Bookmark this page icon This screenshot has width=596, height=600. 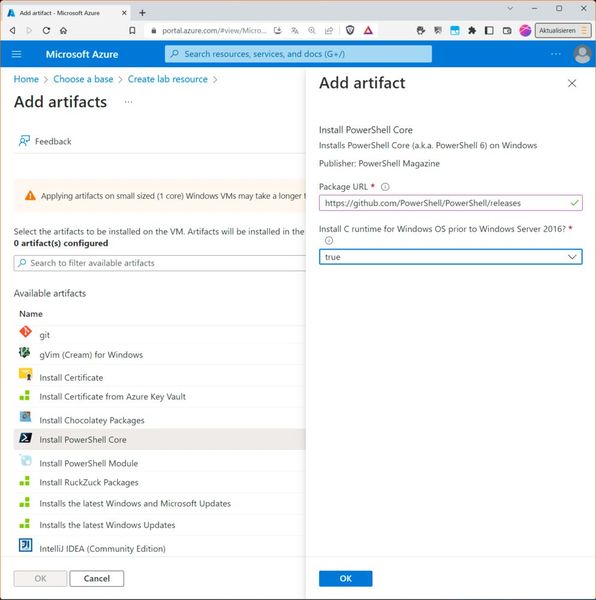click(x=132, y=30)
